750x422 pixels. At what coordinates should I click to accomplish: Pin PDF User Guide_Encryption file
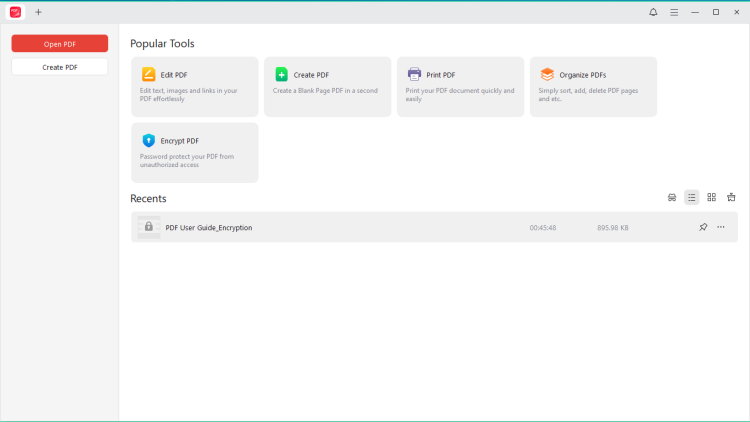(x=703, y=227)
